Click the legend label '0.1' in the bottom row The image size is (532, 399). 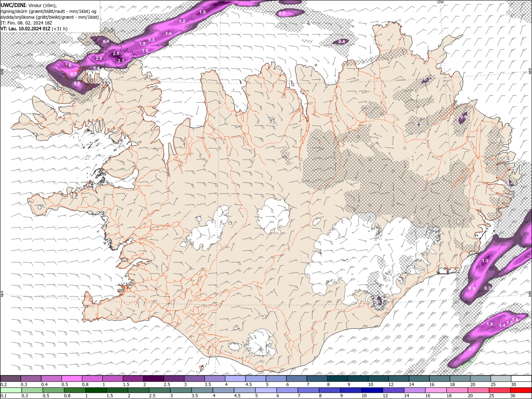click(3, 396)
